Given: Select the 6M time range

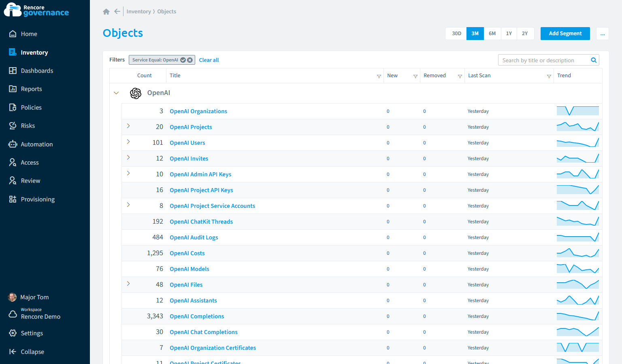Looking at the screenshot, I should pyautogui.click(x=492, y=34).
